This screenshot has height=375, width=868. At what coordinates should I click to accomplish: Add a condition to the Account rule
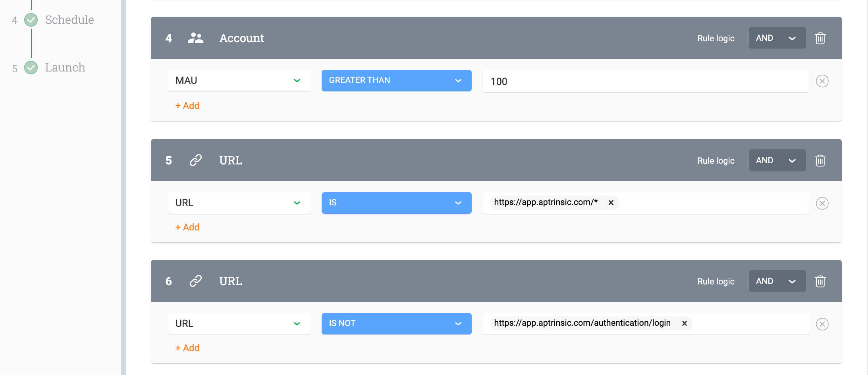pyautogui.click(x=187, y=106)
